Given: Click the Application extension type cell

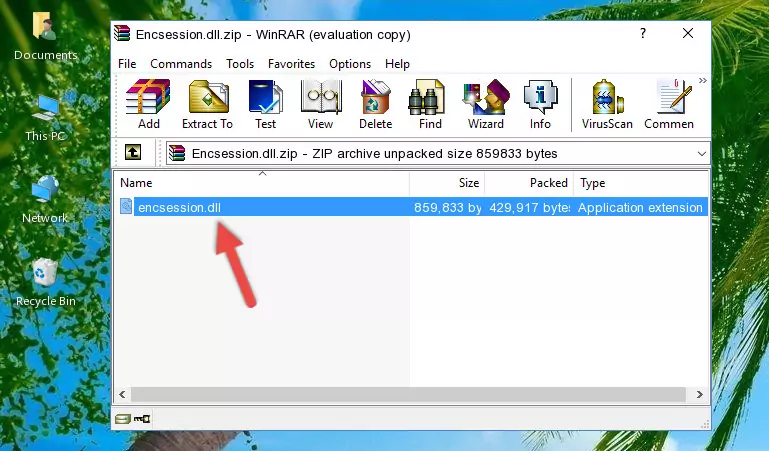Looking at the screenshot, I should pos(640,207).
